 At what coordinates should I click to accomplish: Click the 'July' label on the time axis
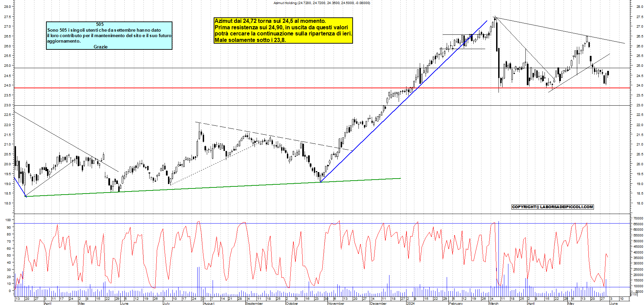166,303
